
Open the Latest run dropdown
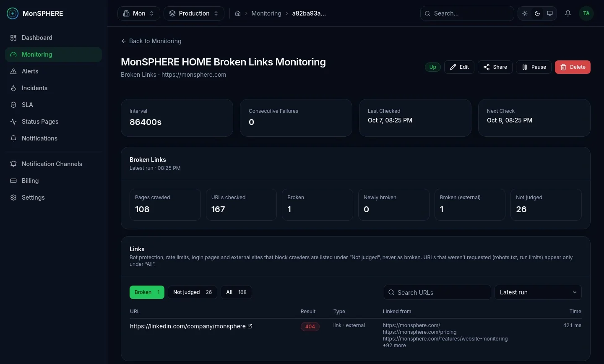pyautogui.click(x=538, y=292)
